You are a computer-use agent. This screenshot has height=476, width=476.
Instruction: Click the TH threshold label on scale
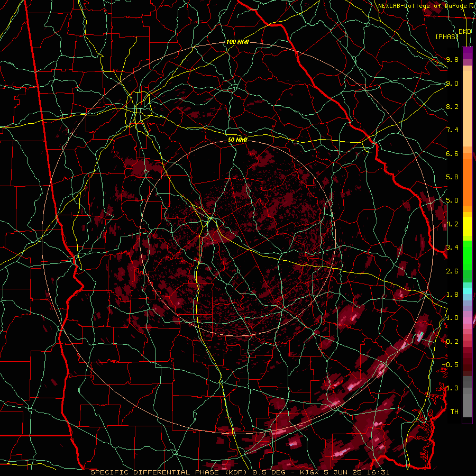pos(454,412)
